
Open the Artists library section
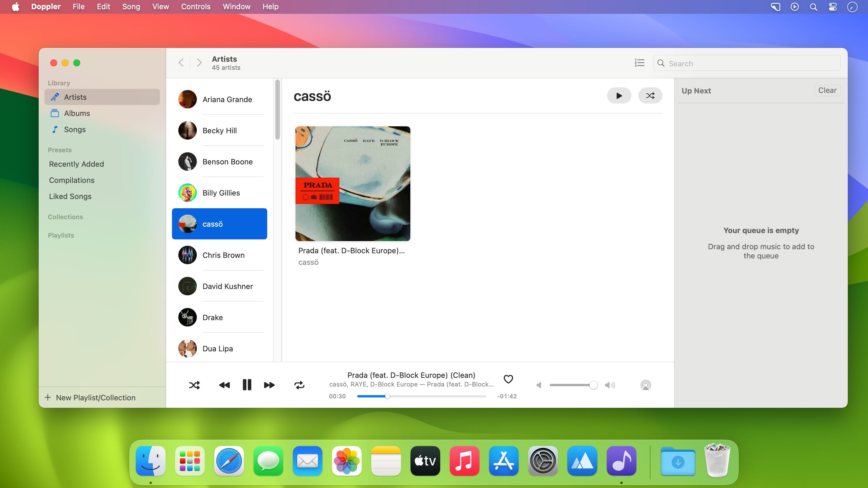click(x=102, y=97)
